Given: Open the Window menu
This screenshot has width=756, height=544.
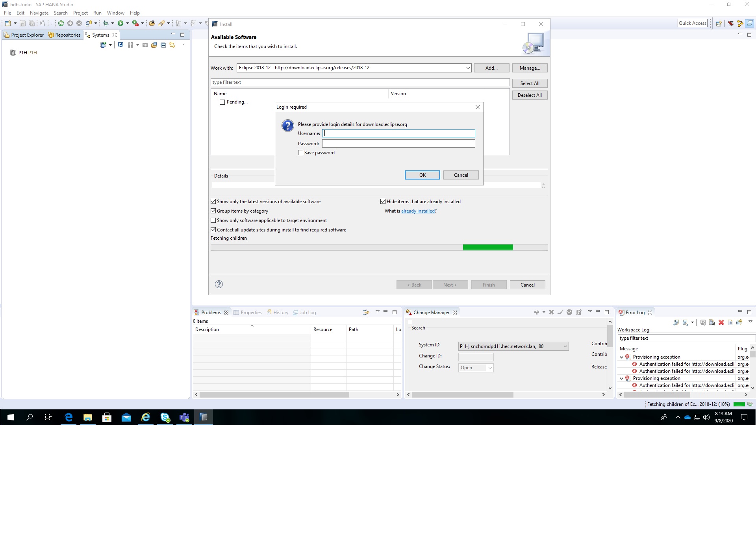Looking at the screenshot, I should pyautogui.click(x=115, y=13).
